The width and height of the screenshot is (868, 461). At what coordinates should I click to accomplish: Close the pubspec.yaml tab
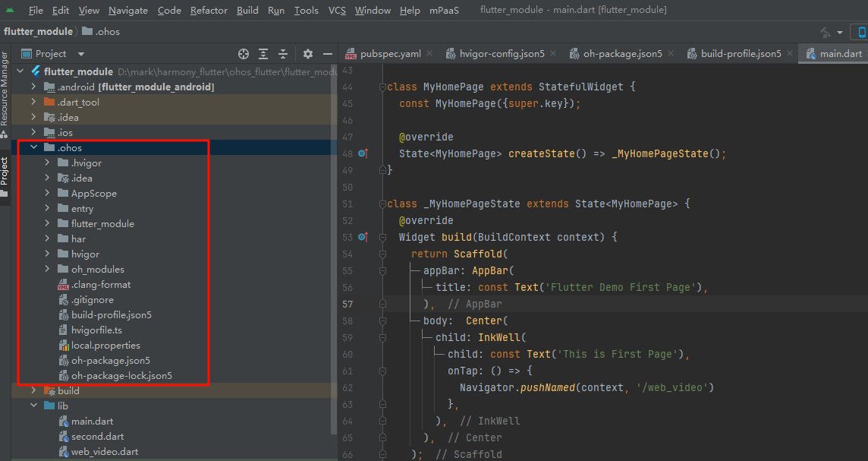pyautogui.click(x=430, y=54)
